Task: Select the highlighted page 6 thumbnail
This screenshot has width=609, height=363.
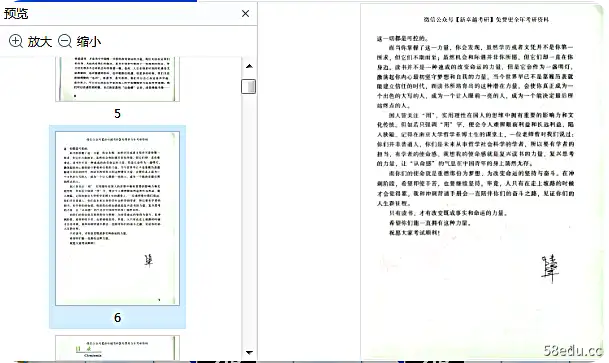Action: 117,218
